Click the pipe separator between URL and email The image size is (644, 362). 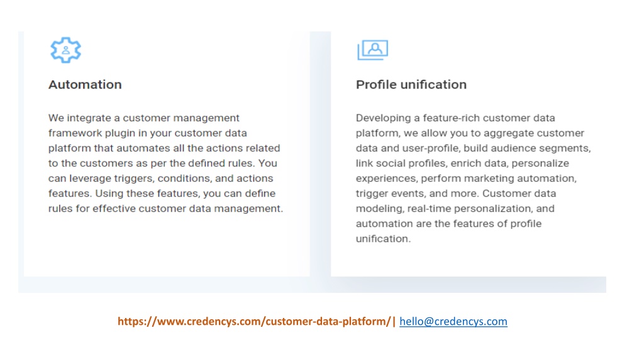[x=394, y=321]
